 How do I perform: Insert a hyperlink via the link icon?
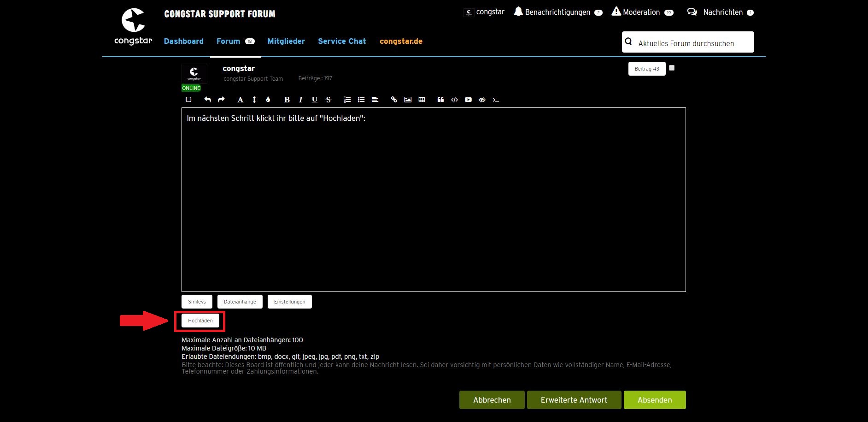tap(394, 100)
